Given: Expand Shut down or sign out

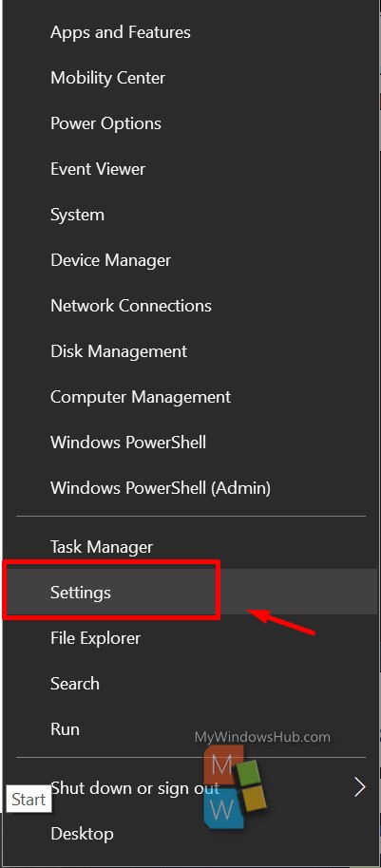Looking at the screenshot, I should point(190,787).
